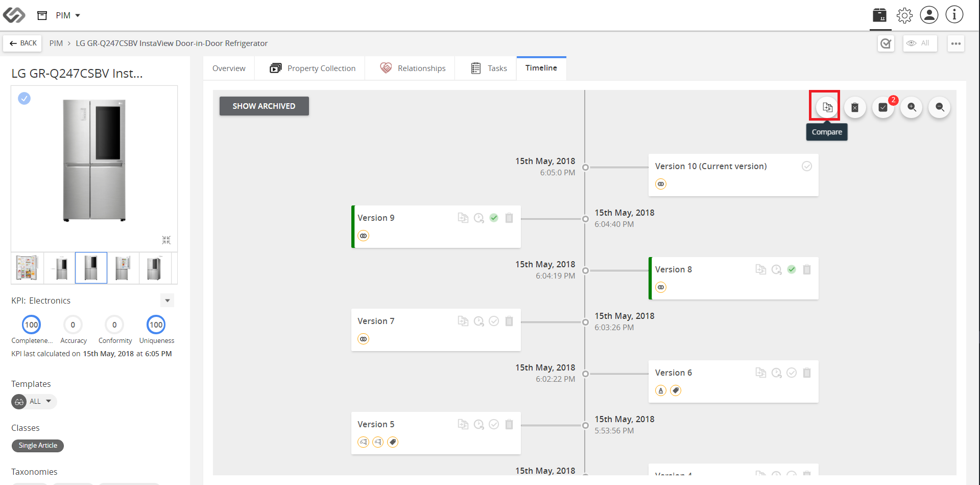Click relationship link badge on Version 10 card

[x=661, y=184]
